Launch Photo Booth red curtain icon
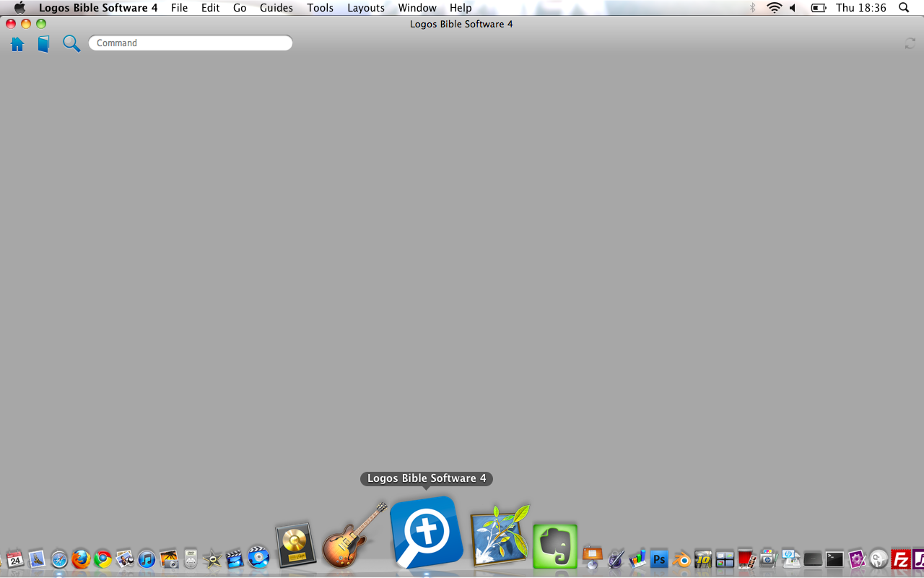The height and width of the screenshot is (578, 924). pos(746,558)
